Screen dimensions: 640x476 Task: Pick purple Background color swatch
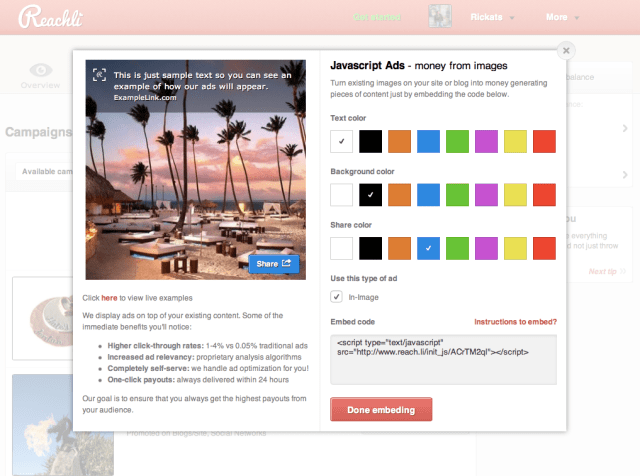(487, 195)
